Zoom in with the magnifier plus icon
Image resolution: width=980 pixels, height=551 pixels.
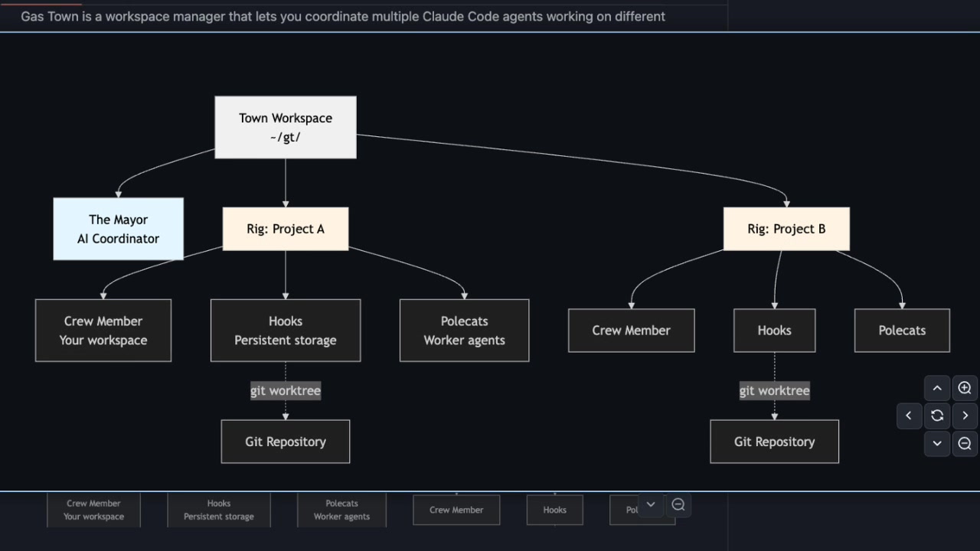[965, 387]
